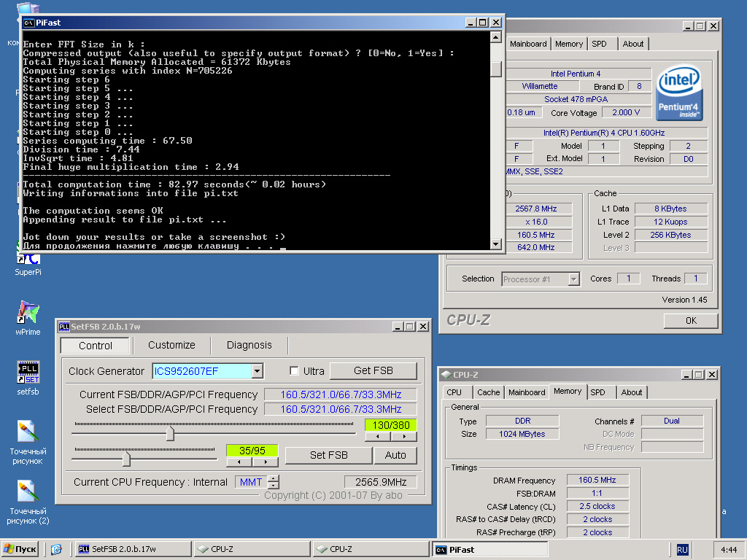Click the lower CPU-Z window title icon
Screen dimensions: 747x560
446,375
